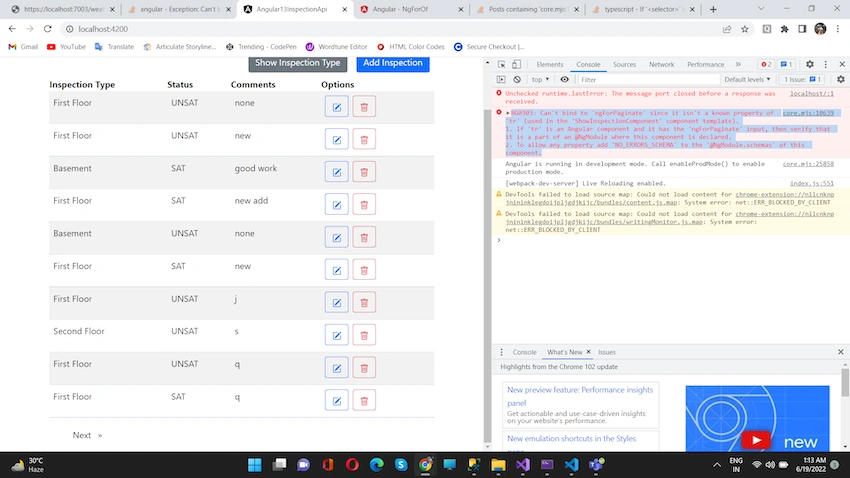
Task: Toggle the device toolbar icon in DevTools
Action: (516, 64)
